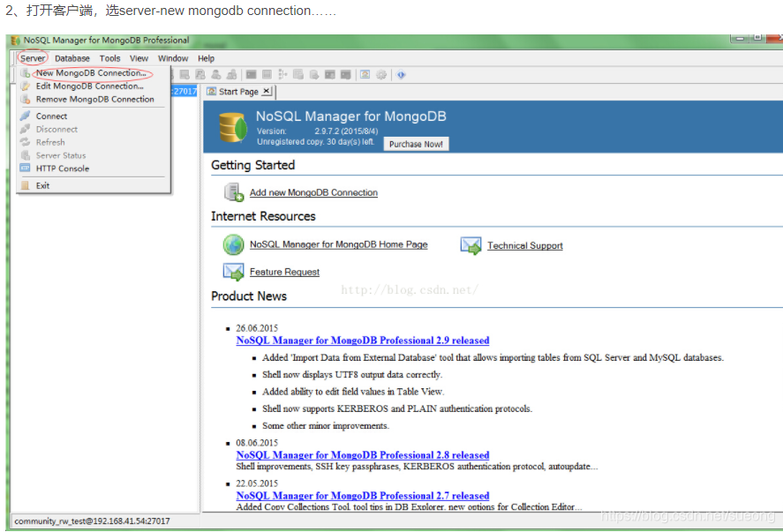The image size is (783, 532).
Task: Open the Database menu
Action: 72,58
